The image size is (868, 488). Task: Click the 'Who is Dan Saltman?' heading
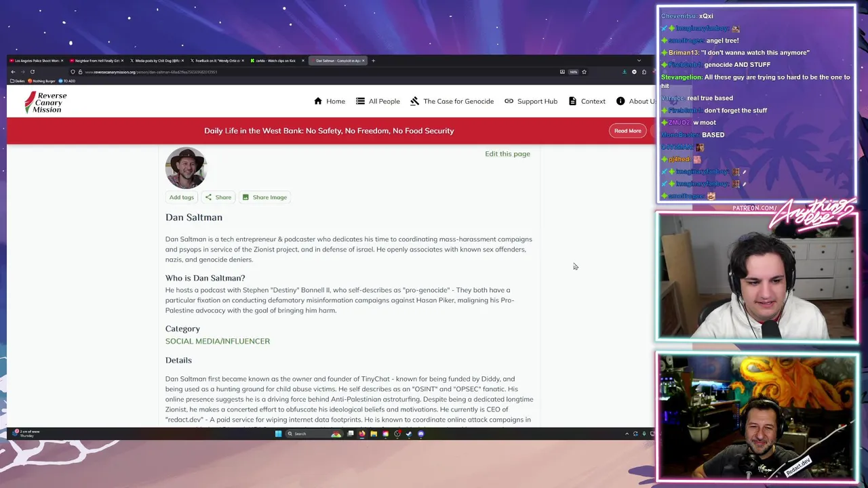click(205, 278)
